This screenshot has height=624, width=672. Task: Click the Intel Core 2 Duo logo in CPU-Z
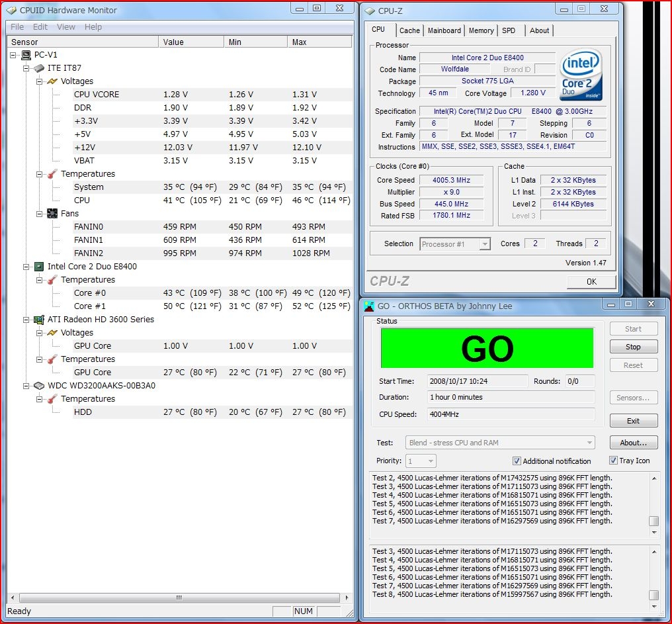click(x=581, y=75)
